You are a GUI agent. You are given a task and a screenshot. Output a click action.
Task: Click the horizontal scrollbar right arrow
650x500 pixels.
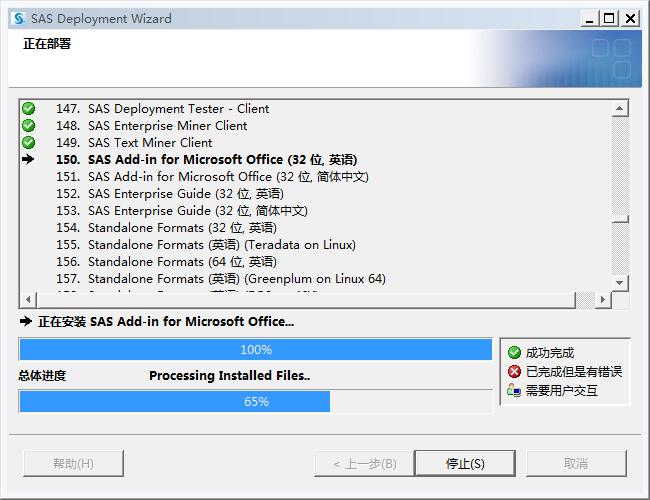pos(603,300)
